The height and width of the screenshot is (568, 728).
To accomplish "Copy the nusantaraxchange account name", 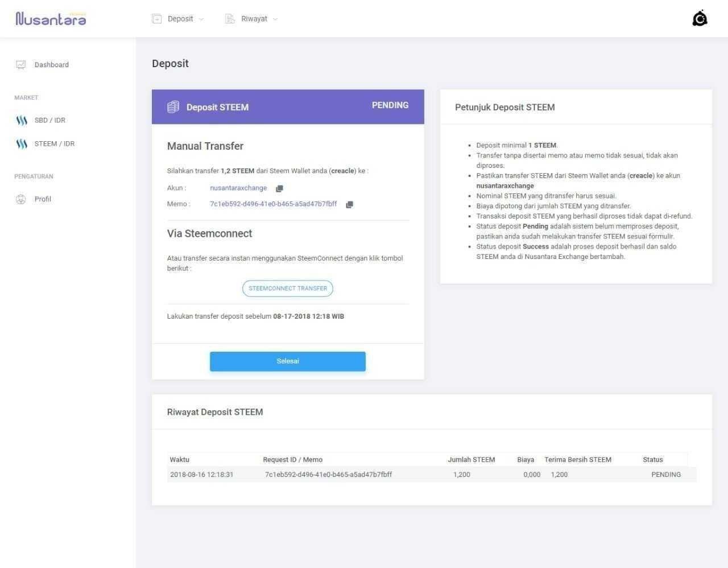I will pos(279,188).
